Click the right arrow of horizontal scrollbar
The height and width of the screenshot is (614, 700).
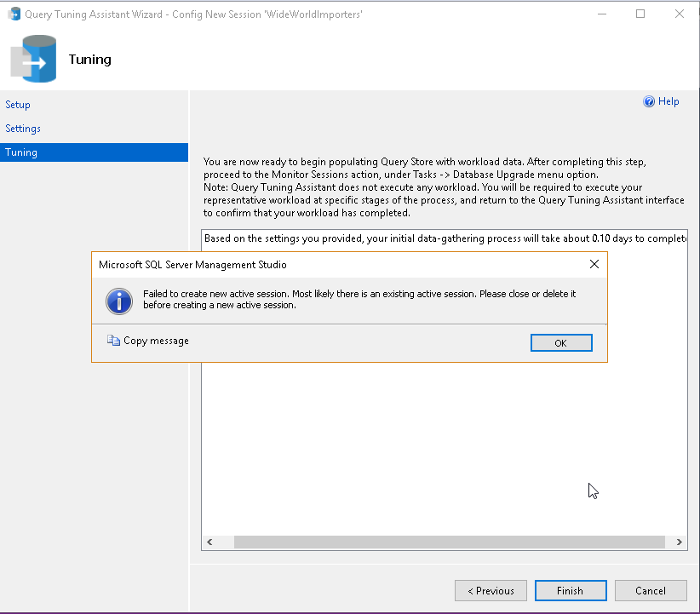pos(679,542)
